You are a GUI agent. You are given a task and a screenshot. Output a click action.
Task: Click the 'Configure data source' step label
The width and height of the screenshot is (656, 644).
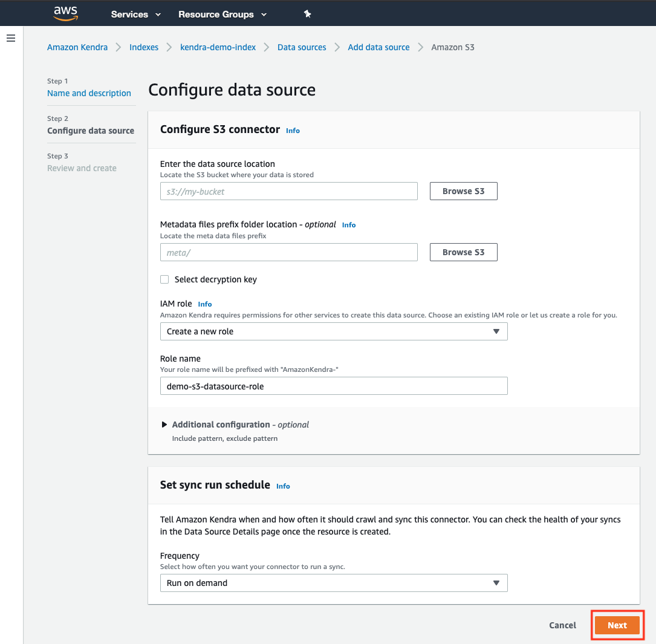(91, 131)
